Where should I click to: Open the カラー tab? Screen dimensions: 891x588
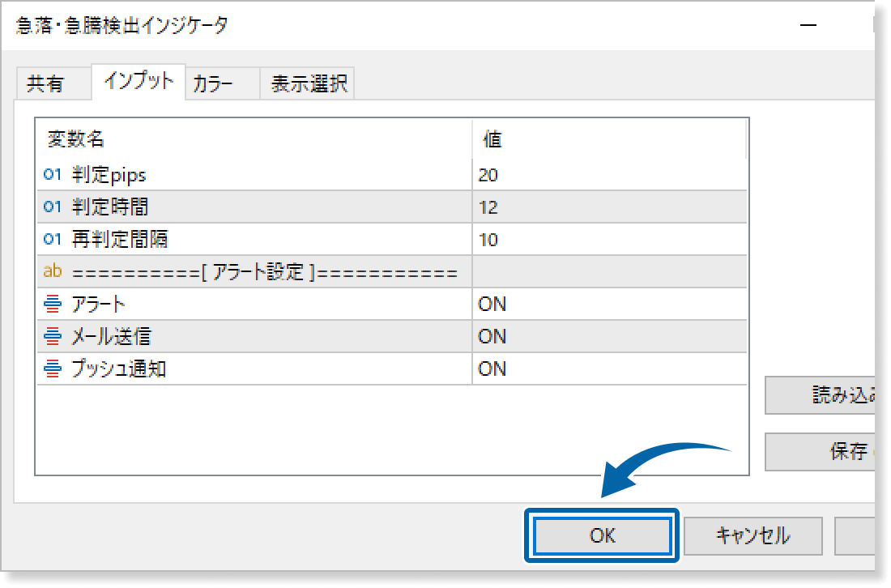(x=214, y=84)
